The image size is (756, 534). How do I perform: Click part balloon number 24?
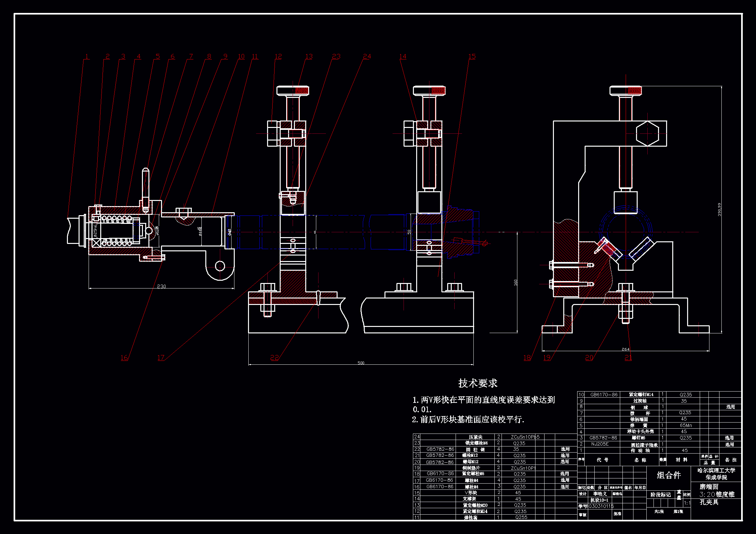pos(367,57)
